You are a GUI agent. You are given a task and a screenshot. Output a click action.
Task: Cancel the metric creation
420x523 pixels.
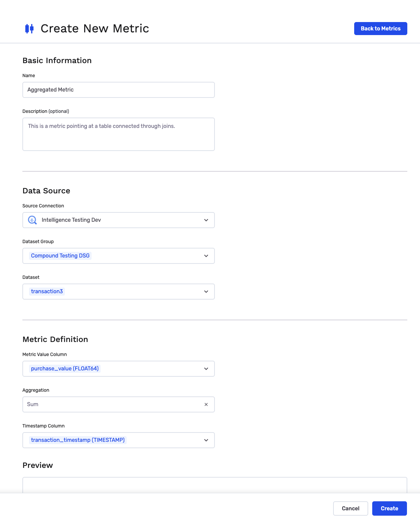(351, 508)
